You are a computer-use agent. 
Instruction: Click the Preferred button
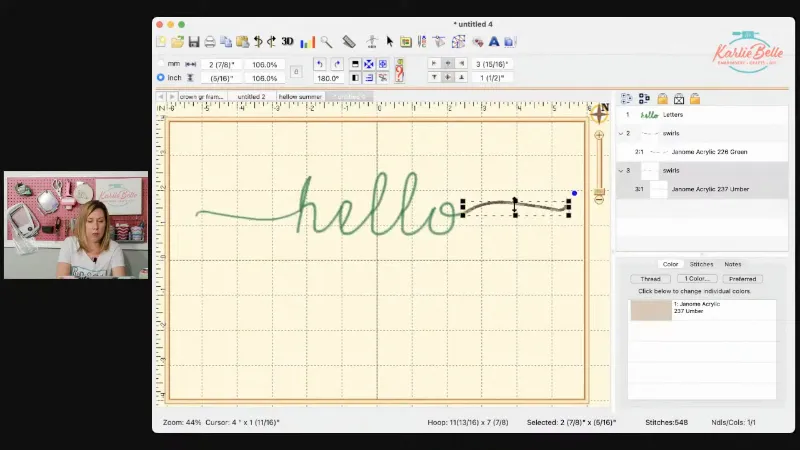point(742,279)
